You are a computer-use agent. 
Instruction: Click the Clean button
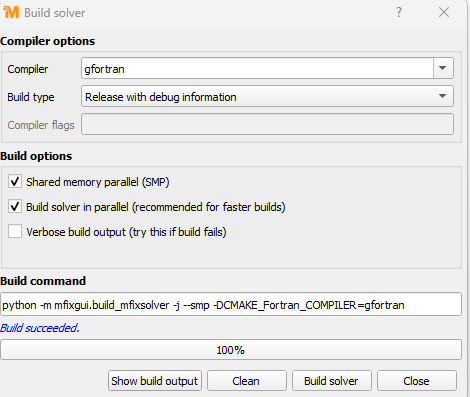coord(246,381)
